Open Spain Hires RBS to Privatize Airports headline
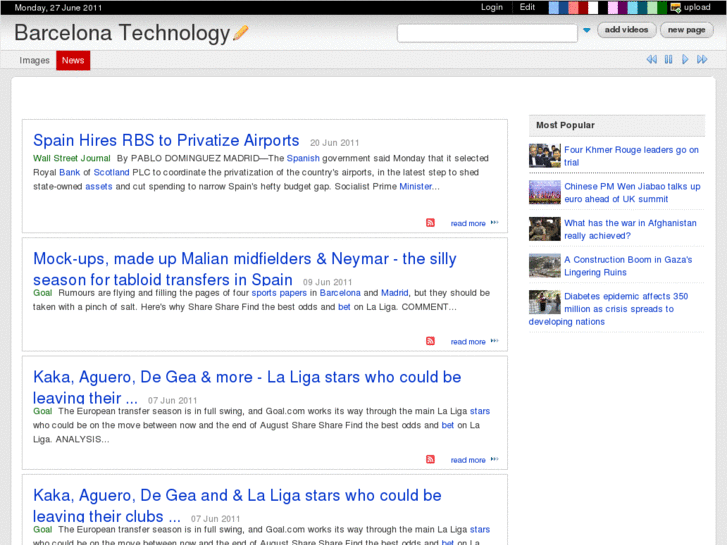727x545 pixels. click(x=166, y=140)
